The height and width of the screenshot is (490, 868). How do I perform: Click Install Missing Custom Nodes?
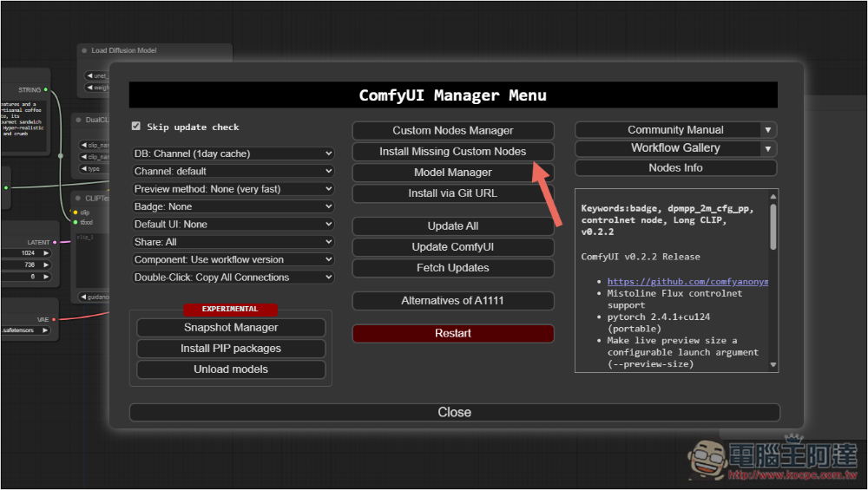click(452, 152)
